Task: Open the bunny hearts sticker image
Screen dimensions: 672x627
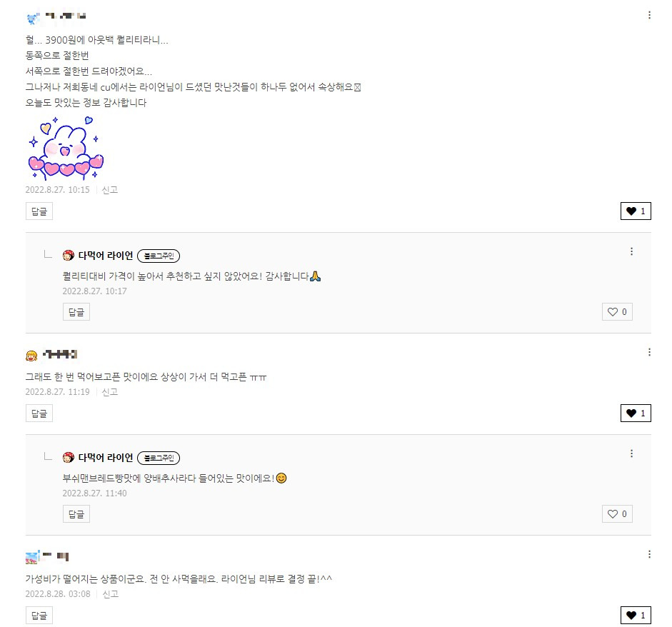Action: 66,148
